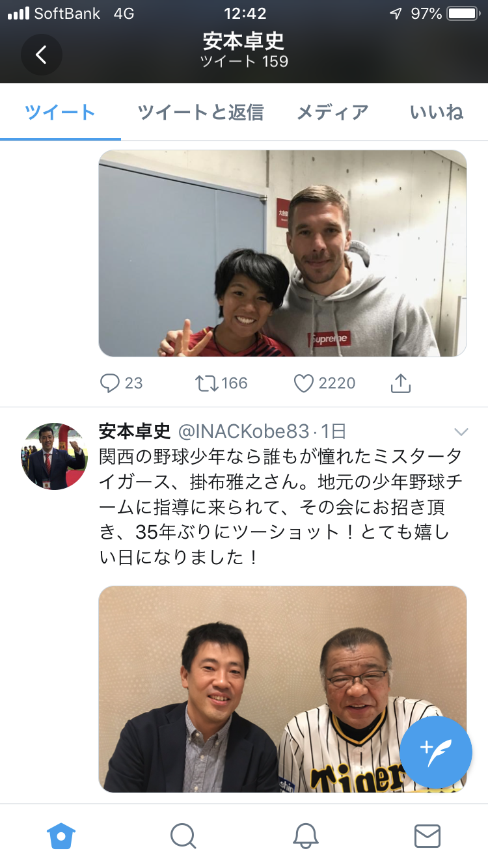Image resolution: width=488 pixels, height=868 pixels.
Task: Select the ツイート tab
Action: pos(61,113)
